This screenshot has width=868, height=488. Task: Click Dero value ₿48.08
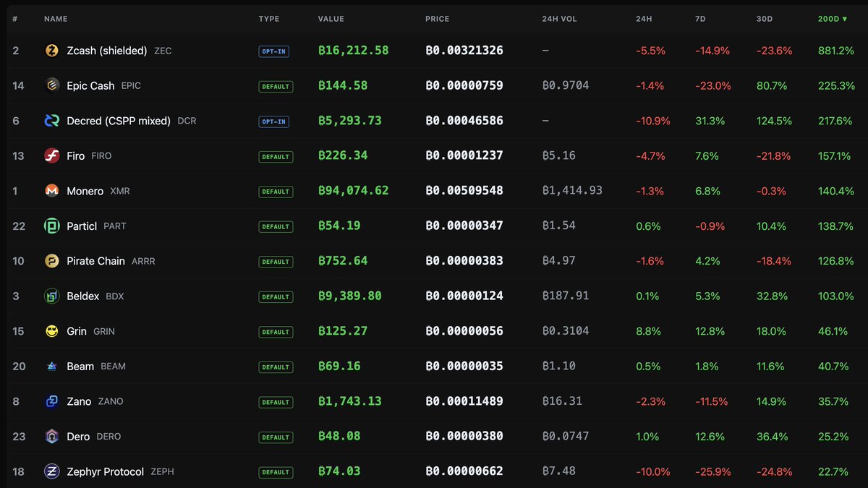pyautogui.click(x=339, y=436)
